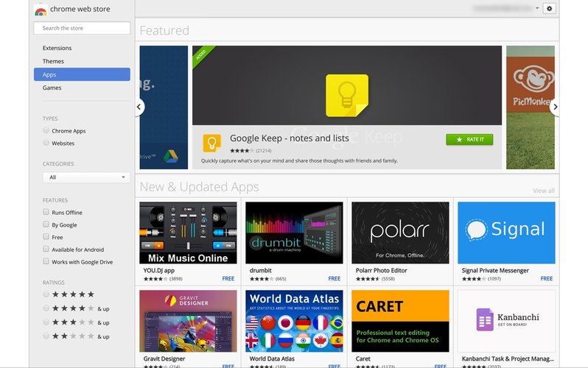Click the World Data Atlas title text
Screen dimensions: 588x368
coord(272,358)
